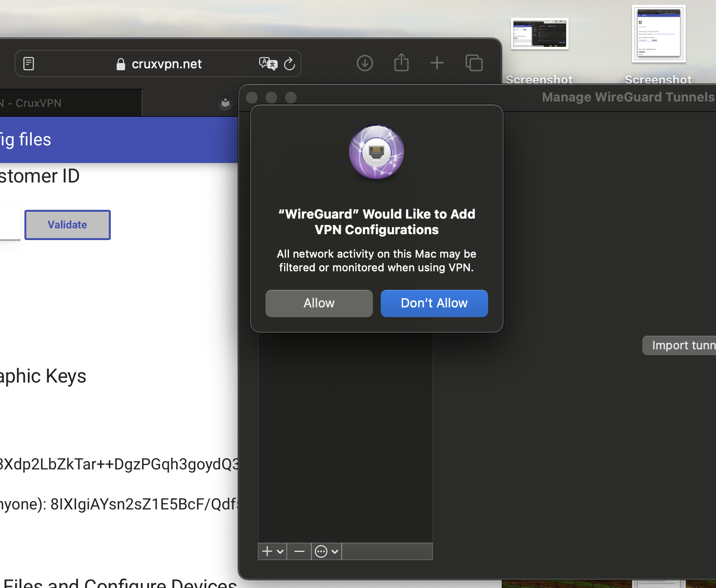Screen dimensions: 716x588
Task: Select the dark Screenshot desktop thumbnail
Action: [x=539, y=34]
